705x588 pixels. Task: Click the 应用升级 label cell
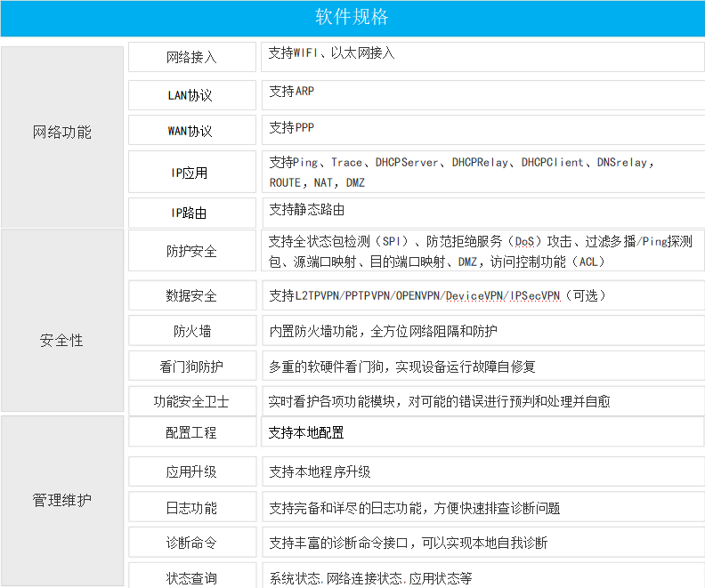(191, 472)
